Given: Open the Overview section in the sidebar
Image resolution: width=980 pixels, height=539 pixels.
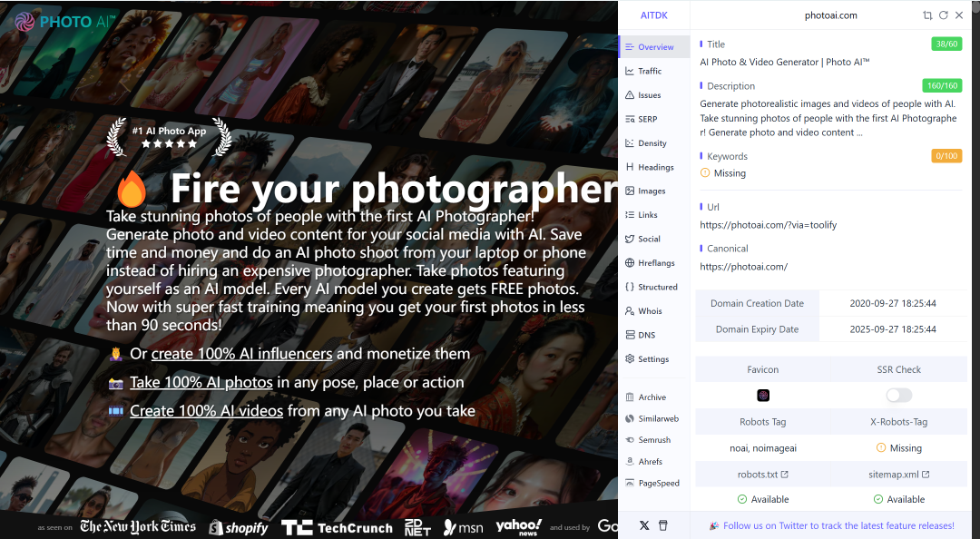Looking at the screenshot, I should (653, 47).
